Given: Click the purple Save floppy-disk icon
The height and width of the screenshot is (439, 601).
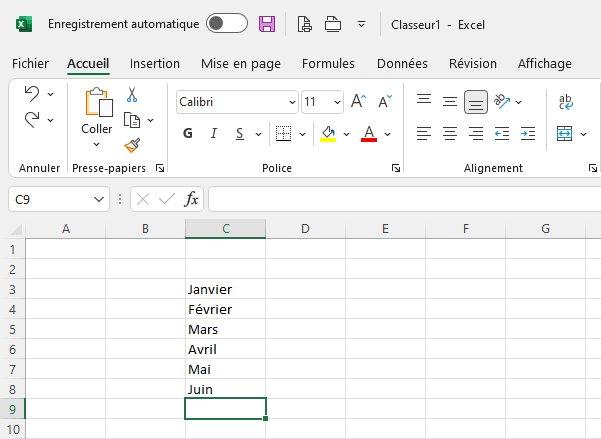Looking at the screenshot, I should click(267, 24).
